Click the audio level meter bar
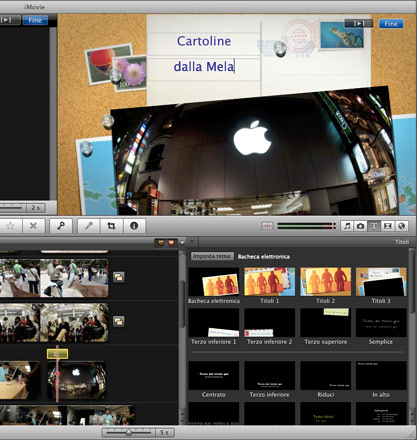Screen dimensions: 417x440 coord(306,226)
